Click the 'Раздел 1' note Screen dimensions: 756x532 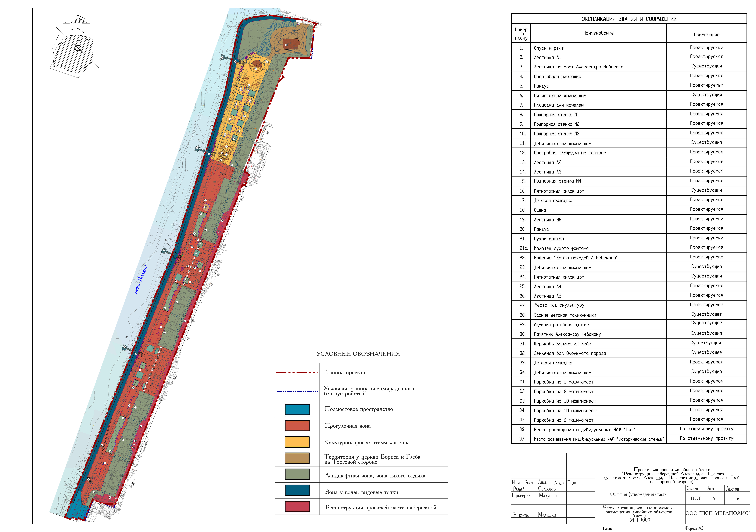point(609,528)
